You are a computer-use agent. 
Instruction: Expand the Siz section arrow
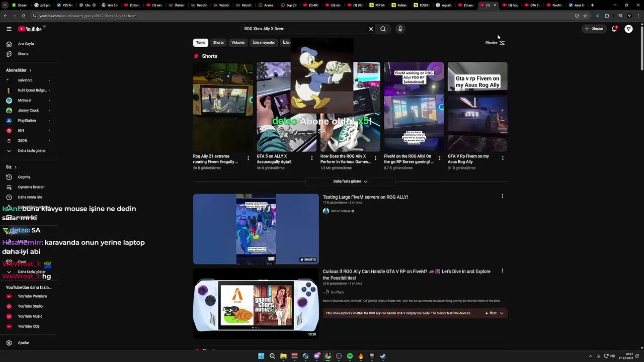coord(15,167)
